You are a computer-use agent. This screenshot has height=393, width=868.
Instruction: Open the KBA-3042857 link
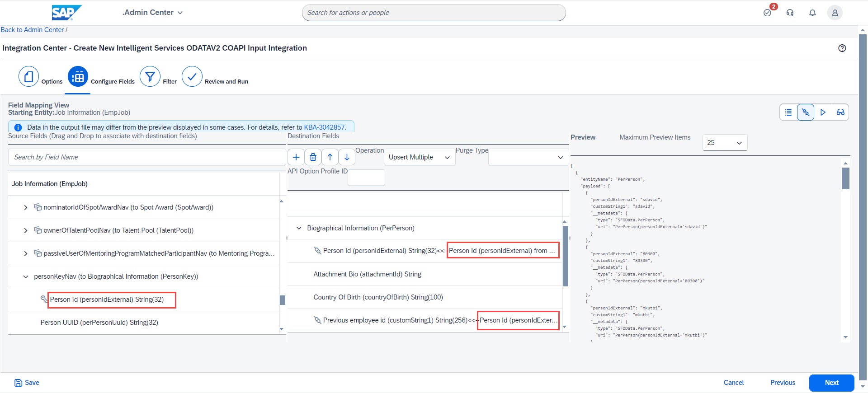coord(324,127)
